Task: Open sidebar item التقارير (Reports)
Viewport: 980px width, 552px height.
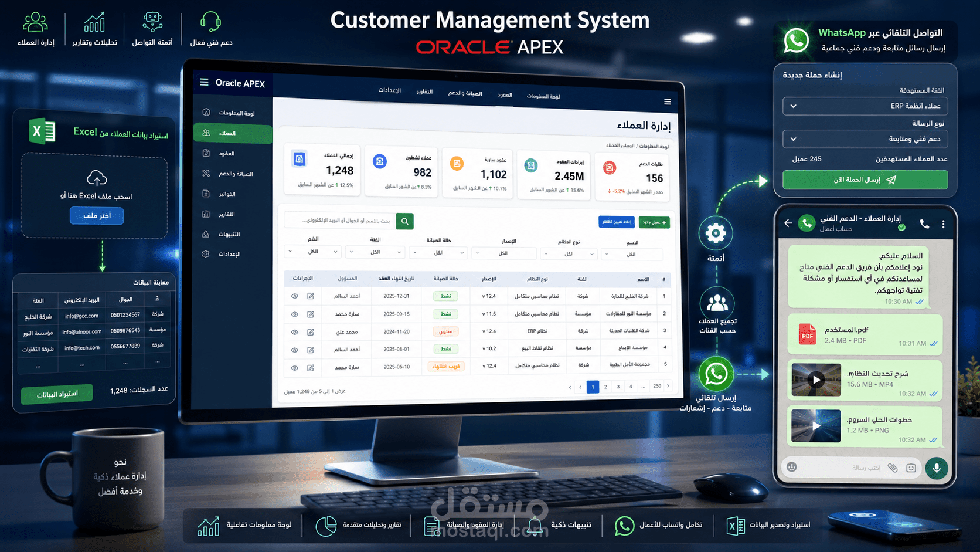Action: point(232,214)
